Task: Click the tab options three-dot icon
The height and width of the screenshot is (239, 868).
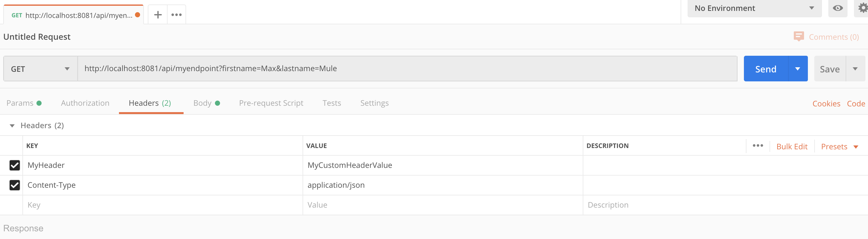Action: pos(176,15)
